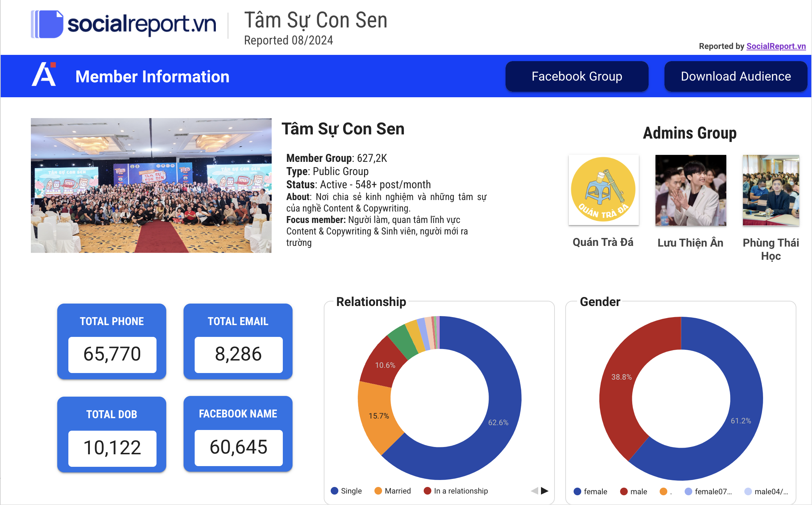Toggle the Single legend dot
This screenshot has width=812, height=505.
(335, 491)
